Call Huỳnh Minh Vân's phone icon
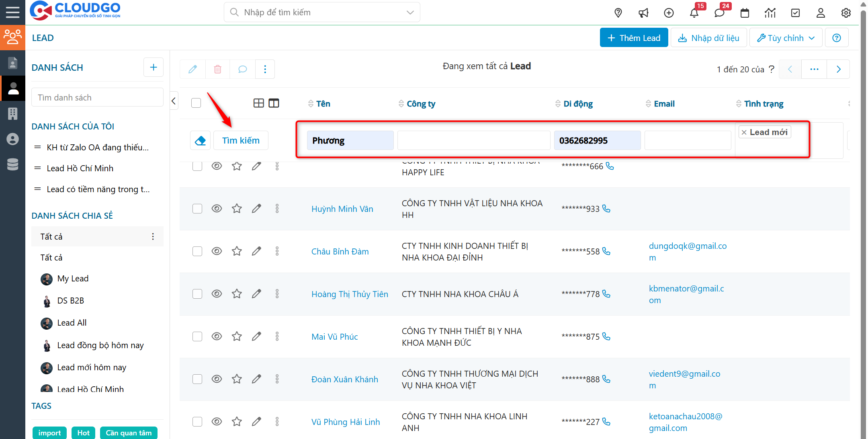Screen dimensions: 868x439 point(606,209)
